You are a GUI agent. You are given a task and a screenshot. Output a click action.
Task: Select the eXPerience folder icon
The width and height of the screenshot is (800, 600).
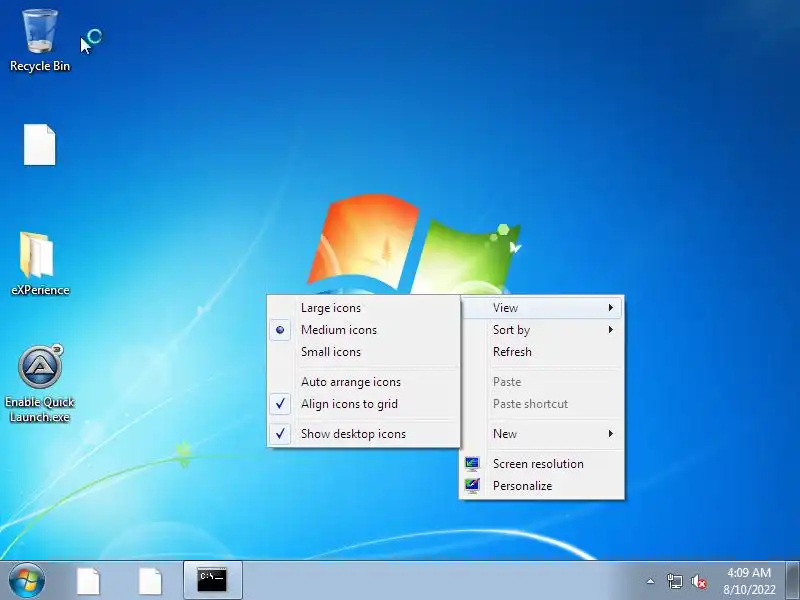[40, 264]
